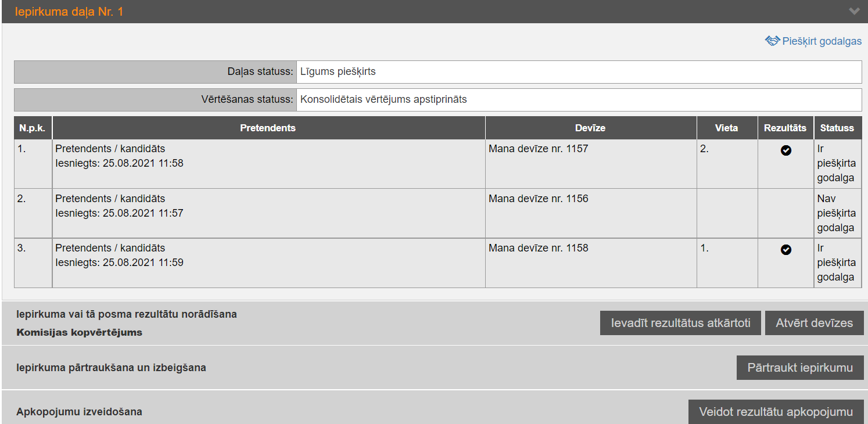Select the Vērtēšanas statuss value field
Screen dimensions: 868x424
point(578,99)
